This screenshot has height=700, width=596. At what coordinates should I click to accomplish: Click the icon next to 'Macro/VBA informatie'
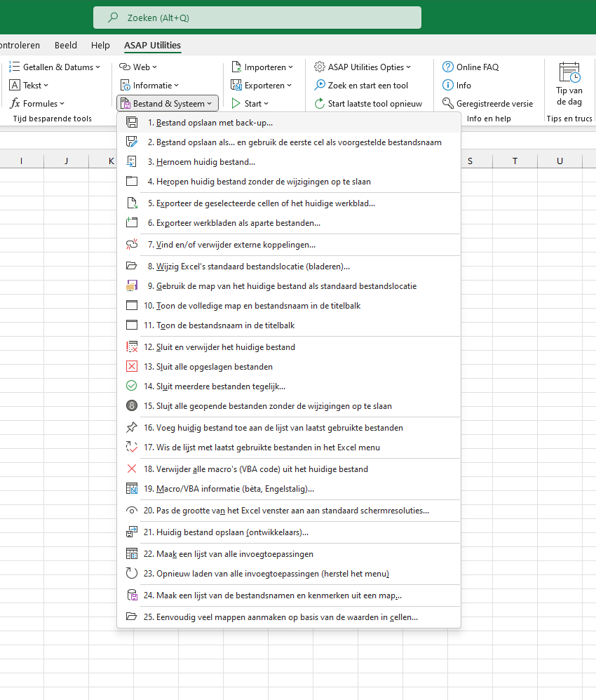click(x=132, y=488)
